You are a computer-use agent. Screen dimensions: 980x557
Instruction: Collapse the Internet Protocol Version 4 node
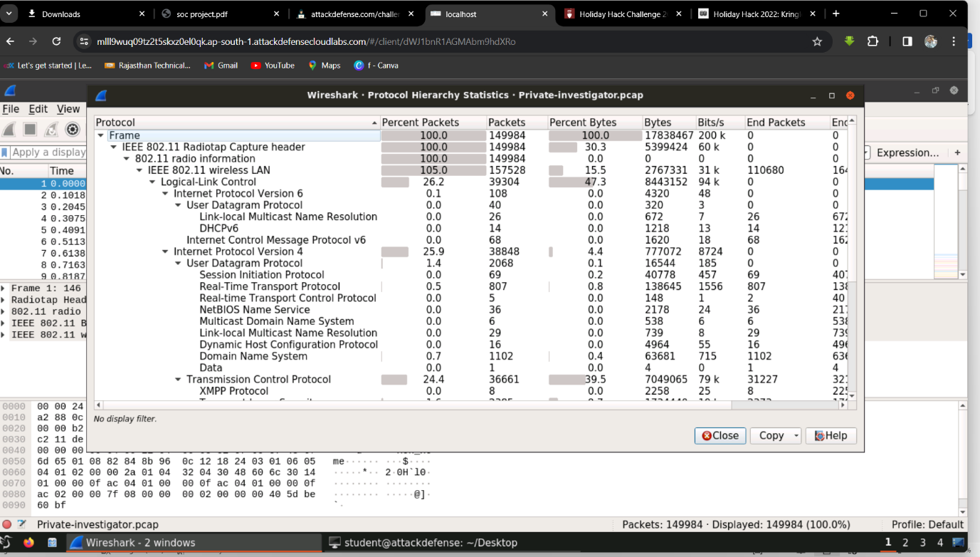coord(165,251)
